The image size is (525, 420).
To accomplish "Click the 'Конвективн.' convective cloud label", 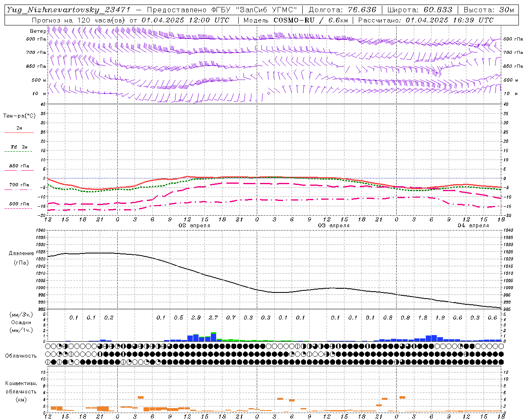I will [x=21, y=383].
